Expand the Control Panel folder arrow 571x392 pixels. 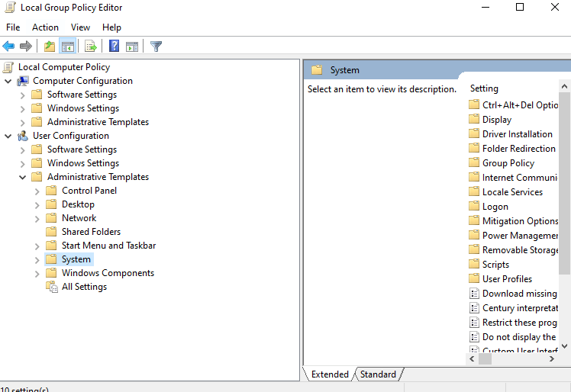tap(37, 191)
